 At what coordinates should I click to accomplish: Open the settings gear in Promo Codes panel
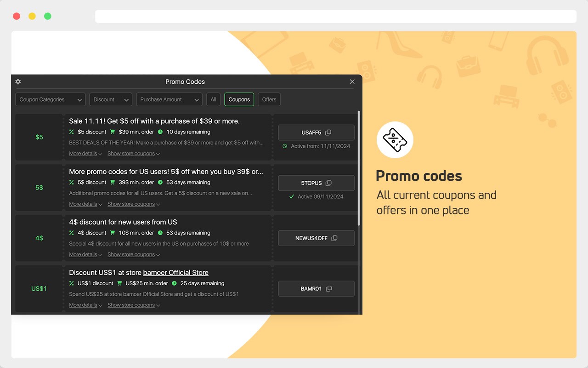click(x=18, y=81)
